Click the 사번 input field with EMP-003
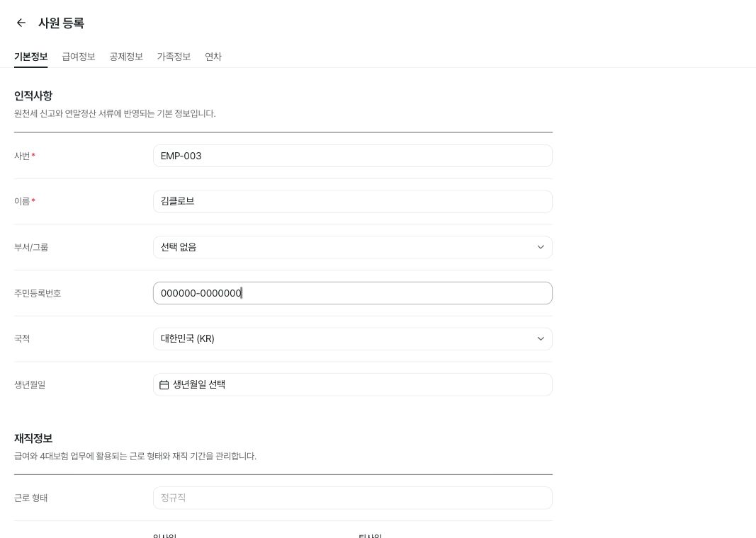 (352, 156)
